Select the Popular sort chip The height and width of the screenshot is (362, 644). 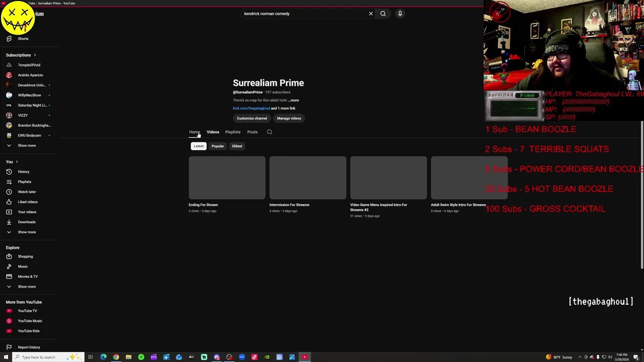(x=217, y=146)
